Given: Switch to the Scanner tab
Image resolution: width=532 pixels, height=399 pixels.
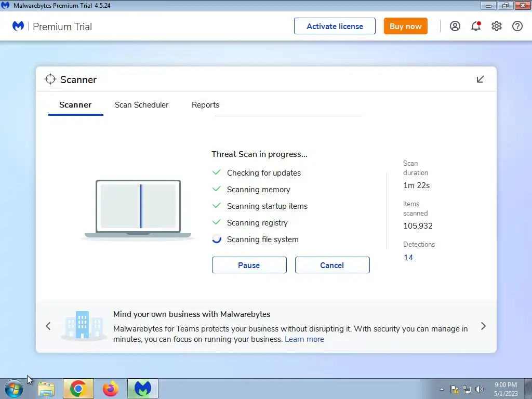Looking at the screenshot, I should (x=75, y=105).
